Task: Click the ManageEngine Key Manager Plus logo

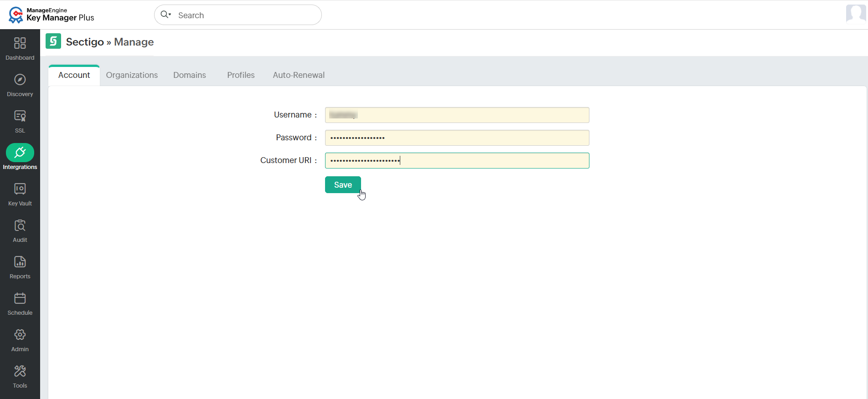Action: coord(52,15)
